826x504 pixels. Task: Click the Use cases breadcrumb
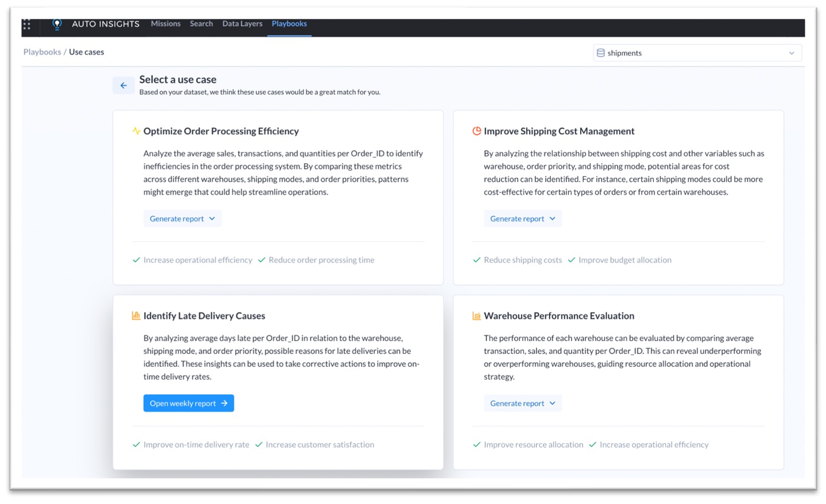tap(86, 52)
